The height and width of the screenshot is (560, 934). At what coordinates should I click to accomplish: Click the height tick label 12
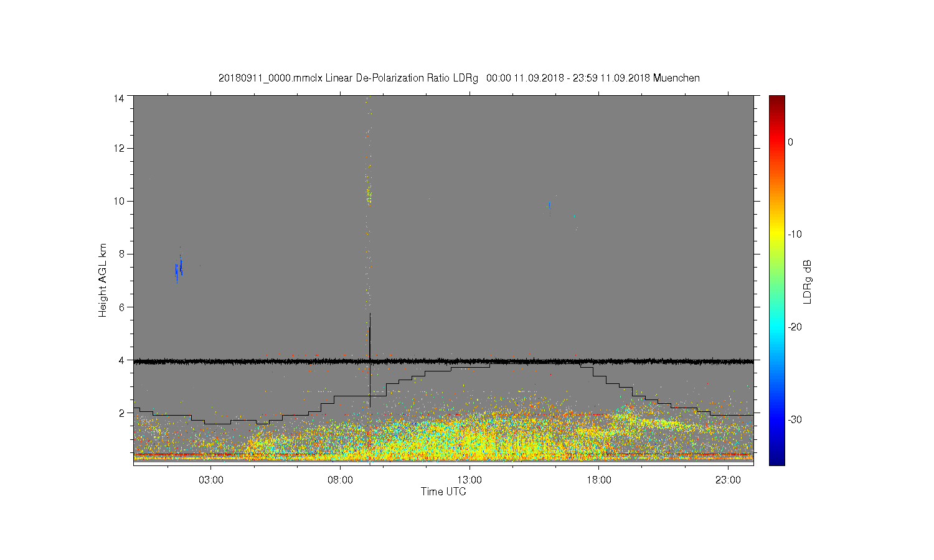point(119,148)
